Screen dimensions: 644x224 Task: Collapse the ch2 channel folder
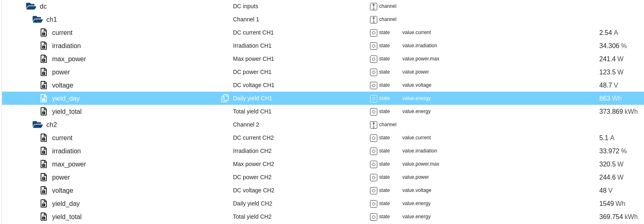click(x=37, y=125)
